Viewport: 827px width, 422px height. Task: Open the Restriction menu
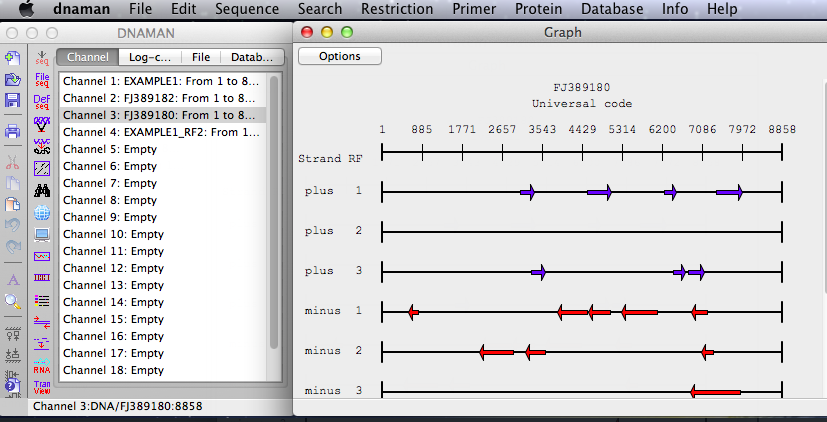[397, 9]
